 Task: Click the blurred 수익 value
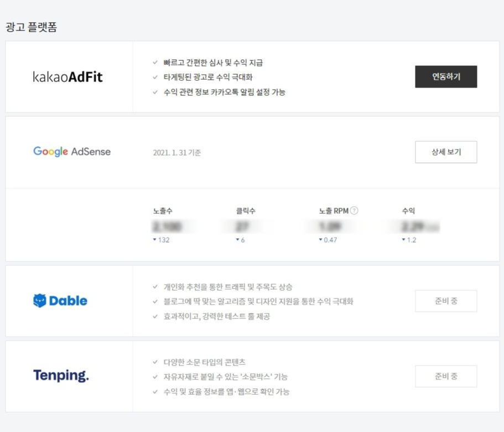pos(420,227)
